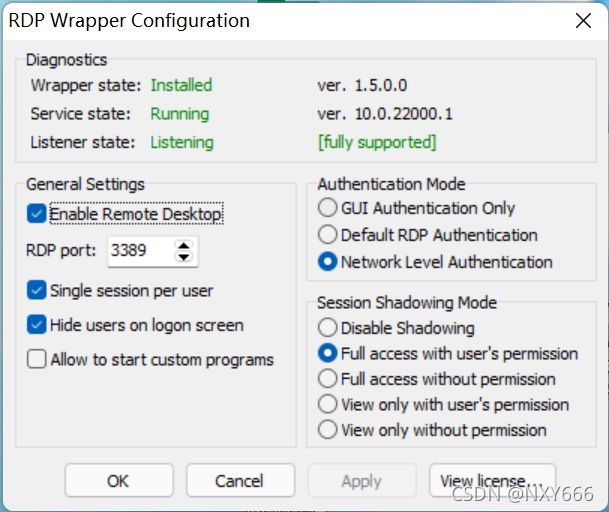The image size is (609, 512).
Task: Click the fully supported status text
Action: pyautogui.click(x=377, y=142)
